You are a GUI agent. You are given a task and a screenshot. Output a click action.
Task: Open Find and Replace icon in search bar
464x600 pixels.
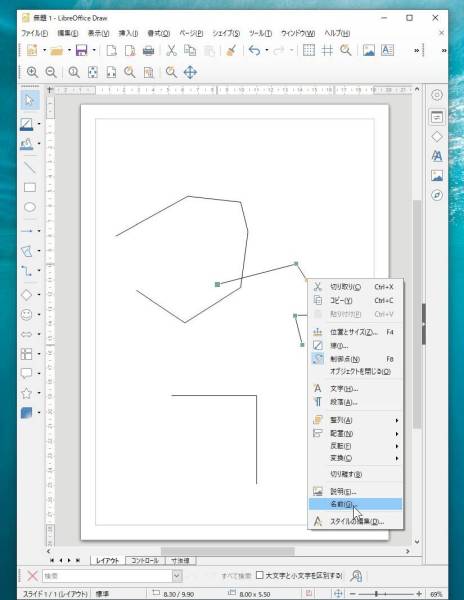[x=356, y=576]
